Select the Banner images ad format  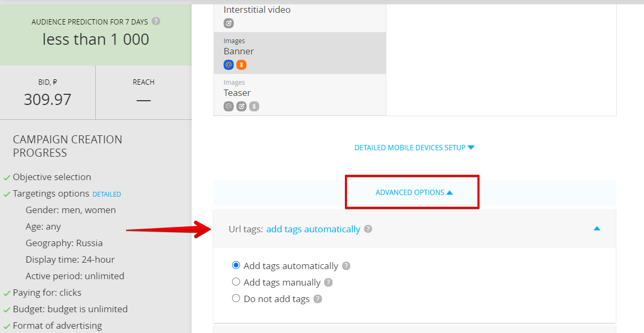point(299,52)
